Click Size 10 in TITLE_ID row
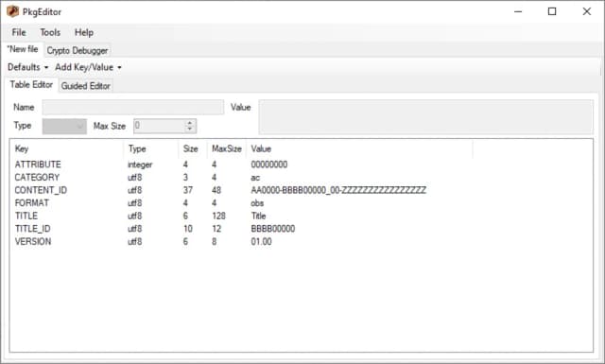This screenshot has width=605, height=364. pos(188,229)
